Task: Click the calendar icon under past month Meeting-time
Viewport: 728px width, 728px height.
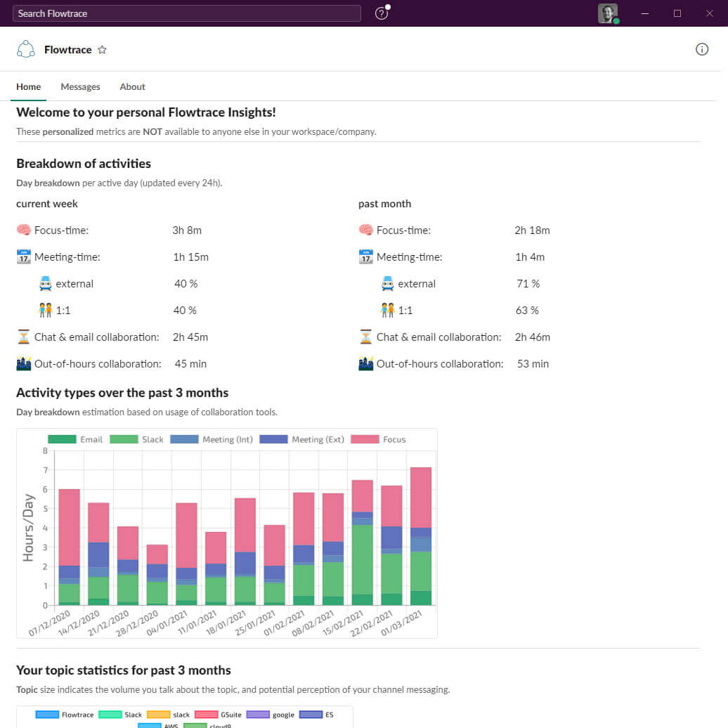Action: (365, 256)
